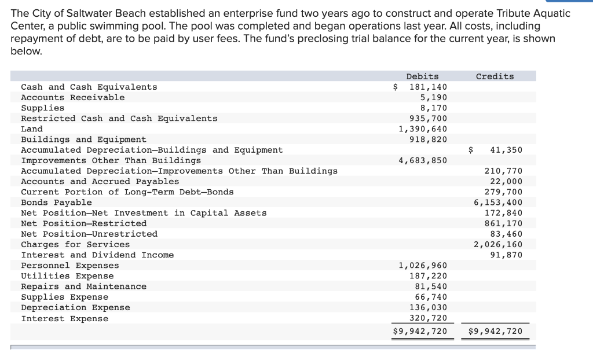
Task: Select the debit value 187,220
Action: (x=428, y=276)
